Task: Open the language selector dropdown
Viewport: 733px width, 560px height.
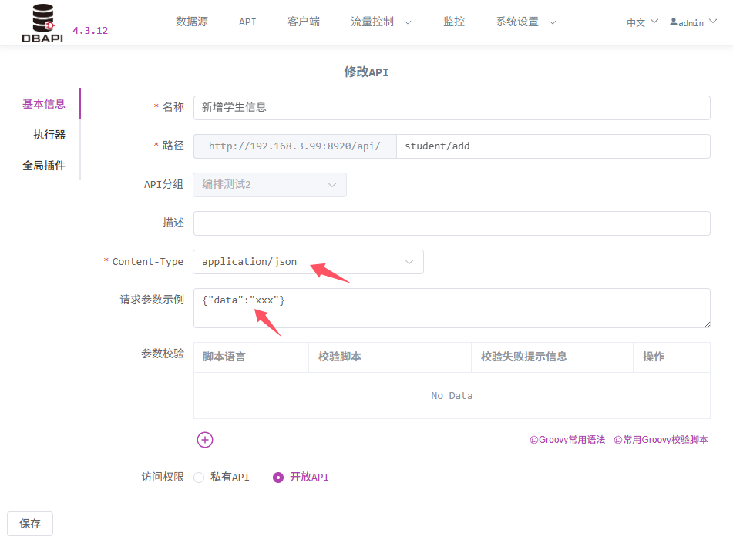Action: (642, 22)
